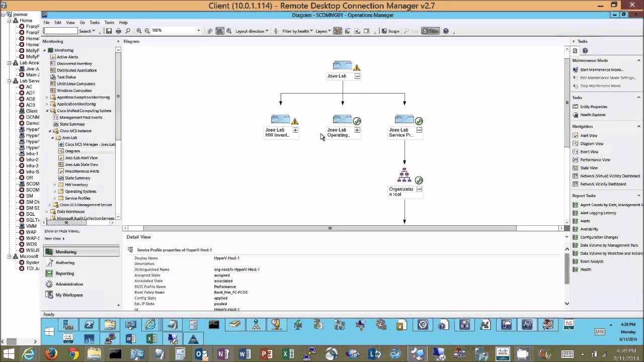The width and height of the screenshot is (644, 362).
Task: Open the Availability report task
Action: pos(589,229)
